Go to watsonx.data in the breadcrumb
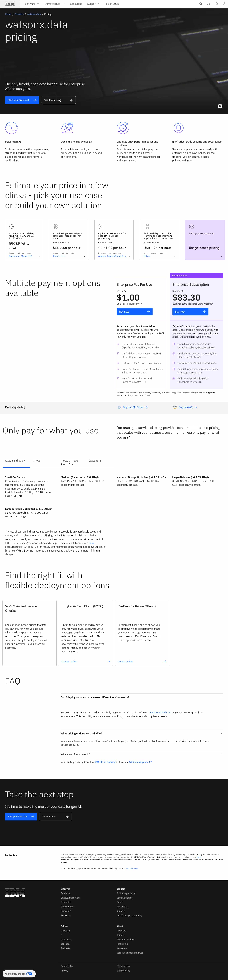 [x=34, y=14]
